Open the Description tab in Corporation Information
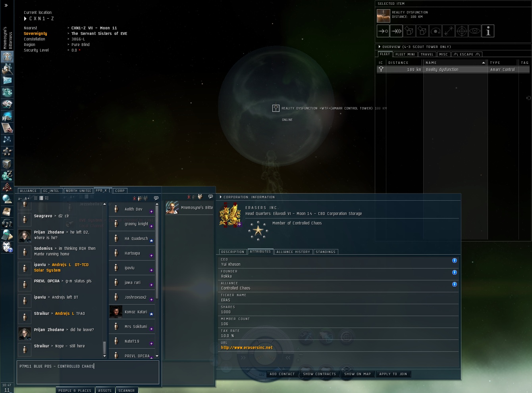This screenshot has width=532, height=393. pyautogui.click(x=233, y=252)
